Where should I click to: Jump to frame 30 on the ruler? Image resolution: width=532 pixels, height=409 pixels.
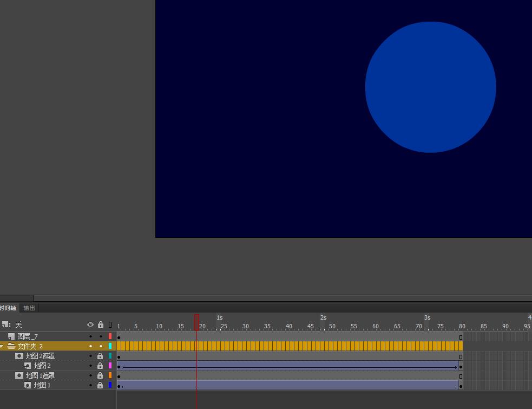coord(245,326)
